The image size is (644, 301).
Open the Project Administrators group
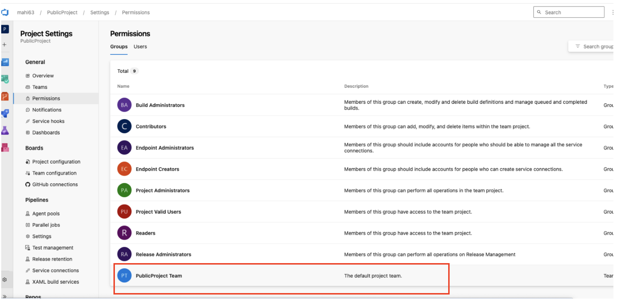click(163, 190)
